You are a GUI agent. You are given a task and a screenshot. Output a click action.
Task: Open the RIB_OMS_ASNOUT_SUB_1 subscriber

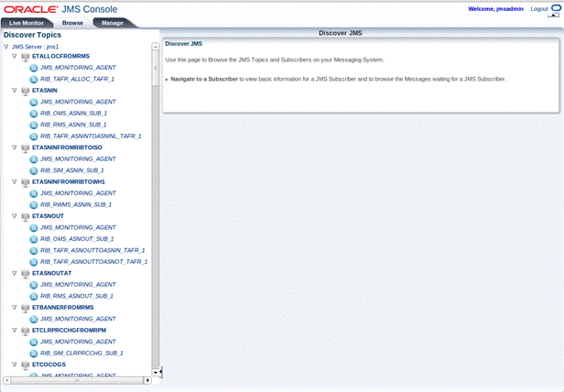click(77, 239)
